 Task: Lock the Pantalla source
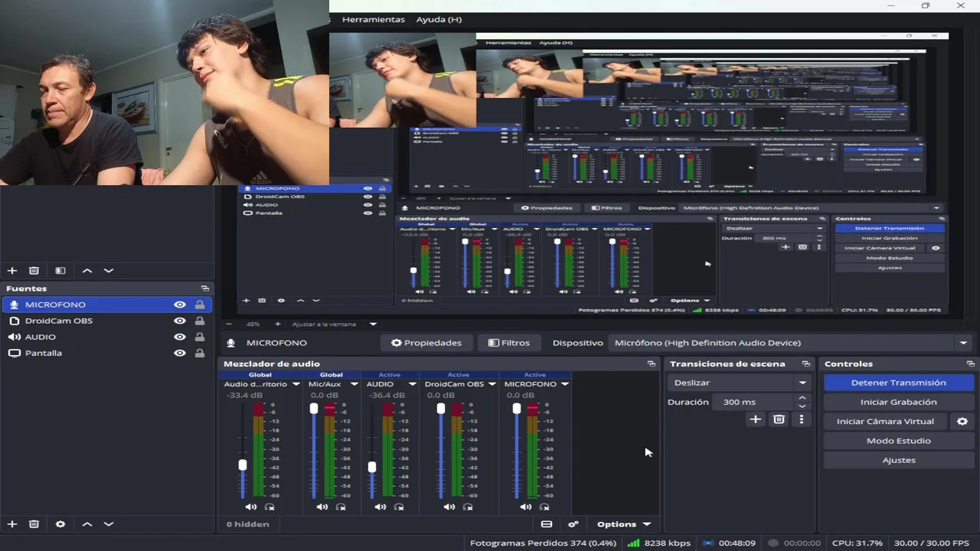(x=200, y=353)
